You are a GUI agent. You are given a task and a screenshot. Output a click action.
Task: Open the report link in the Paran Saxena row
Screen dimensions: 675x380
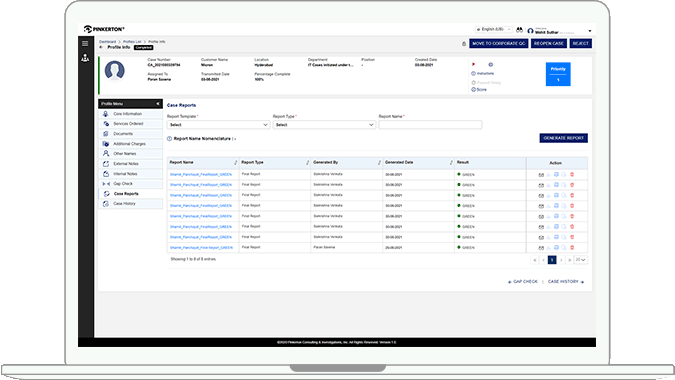click(201, 248)
